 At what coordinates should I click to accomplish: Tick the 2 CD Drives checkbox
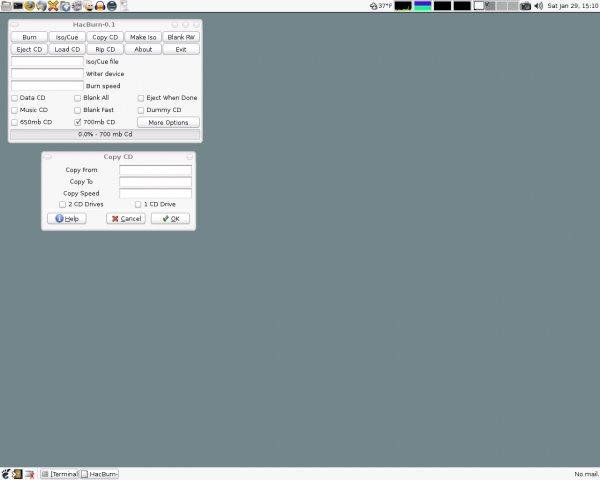[x=63, y=204]
